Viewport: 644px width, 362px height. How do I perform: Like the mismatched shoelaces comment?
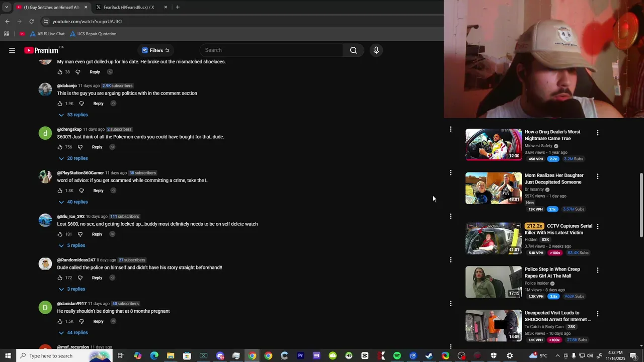click(x=60, y=72)
